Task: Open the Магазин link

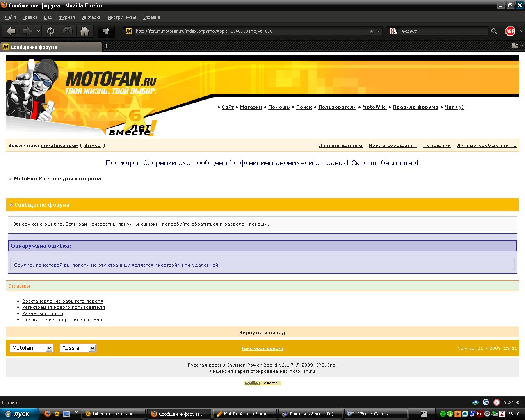Action: tap(251, 107)
